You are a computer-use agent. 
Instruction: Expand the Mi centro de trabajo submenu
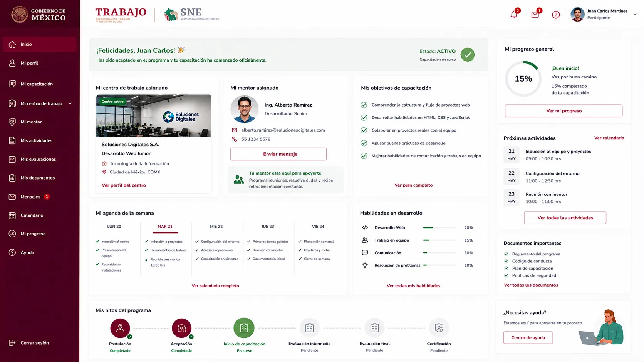click(70, 103)
